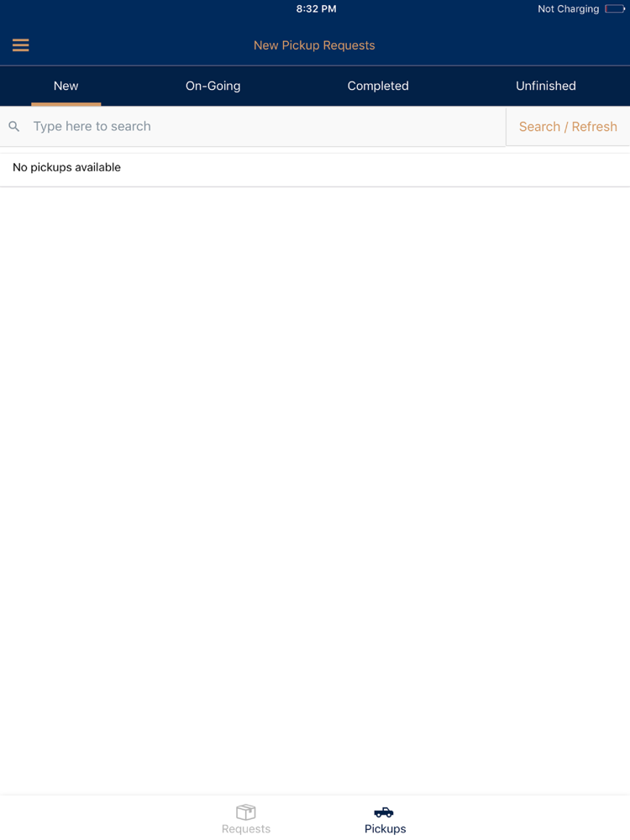Open the Requests box icon
This screenshot has height=840, width=630.
click(x=246, y=811)
